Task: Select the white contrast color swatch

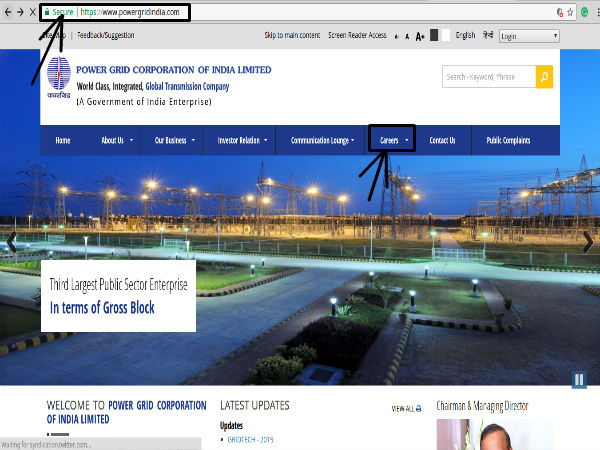Action: coord(445,35)
